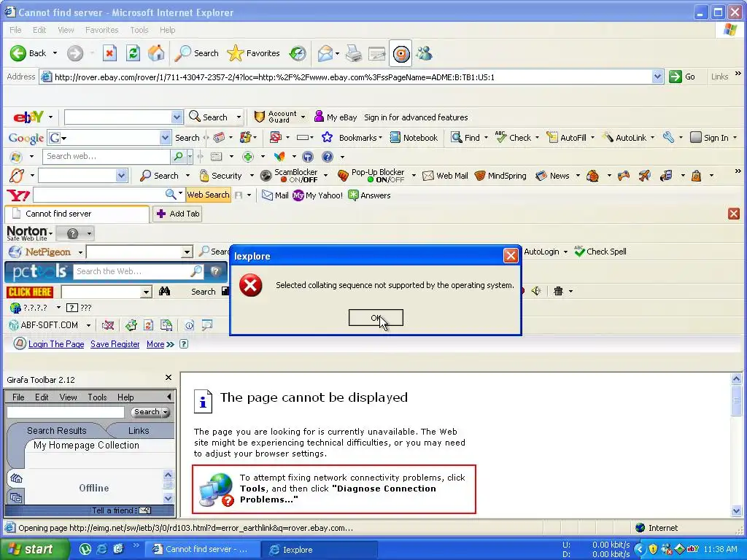Screen dimensions: 747x560
Task: Click the Go button next to address bar
Action: click(682, 77)
